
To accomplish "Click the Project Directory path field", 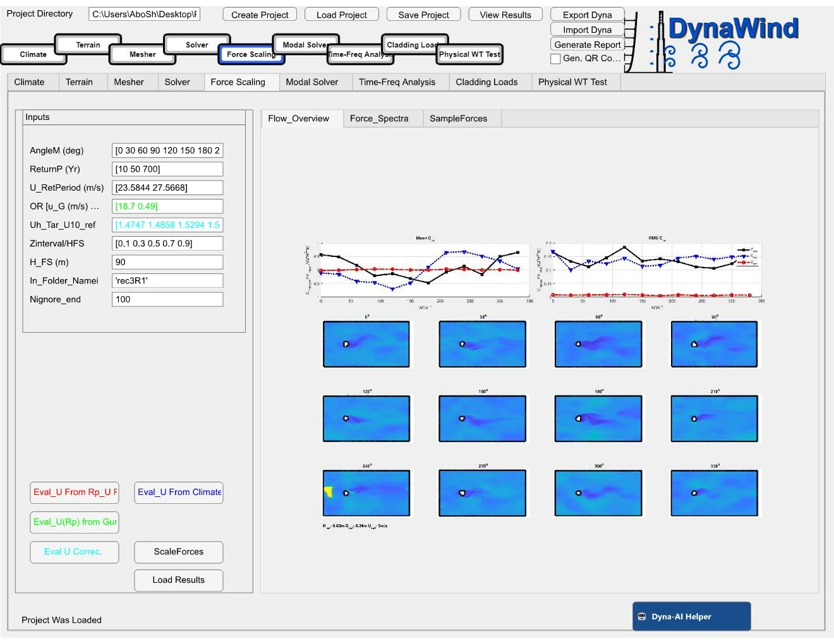I will click(145, 14).
